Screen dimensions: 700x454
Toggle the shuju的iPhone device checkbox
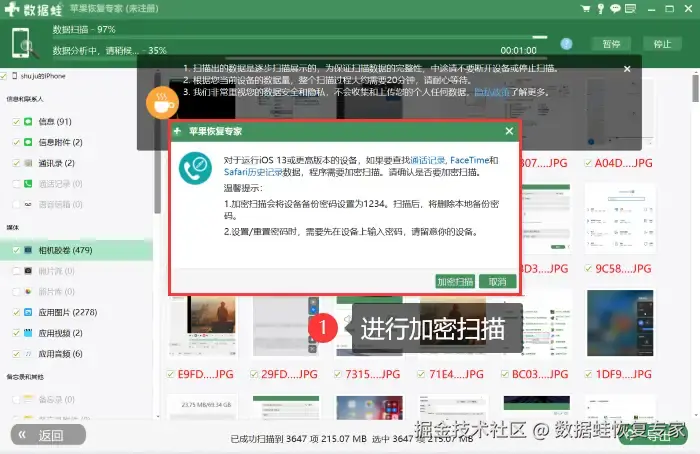4,76
